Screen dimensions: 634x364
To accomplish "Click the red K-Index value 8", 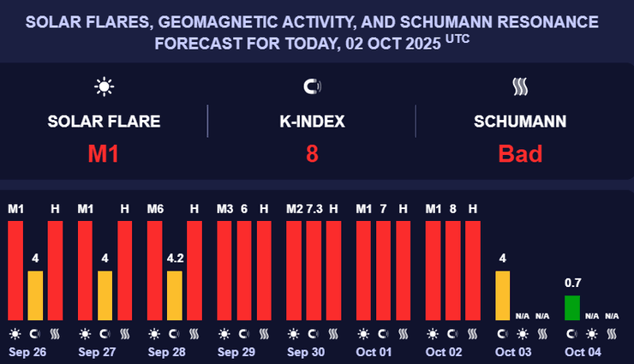I will (x=312, y=154).
